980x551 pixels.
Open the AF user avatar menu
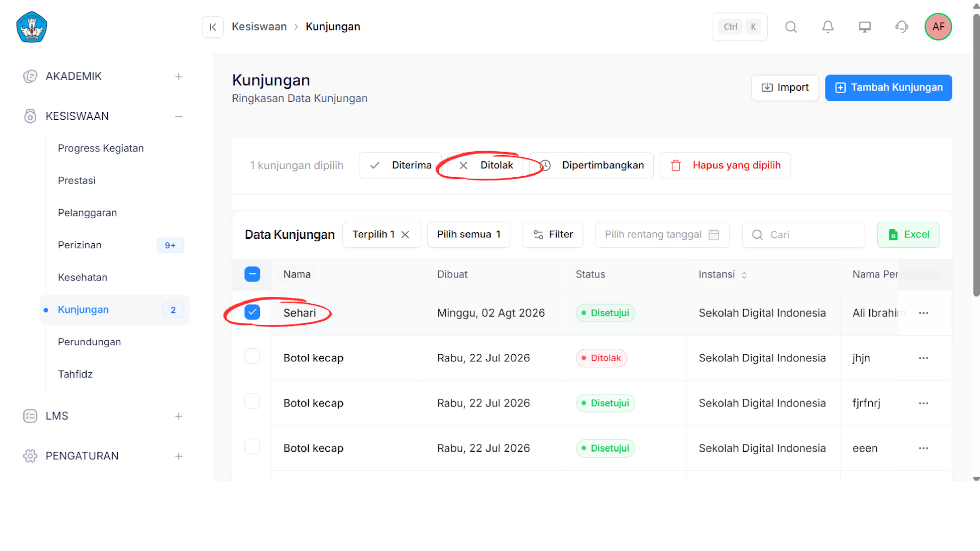pyautogui.click(x=938, y=27)
